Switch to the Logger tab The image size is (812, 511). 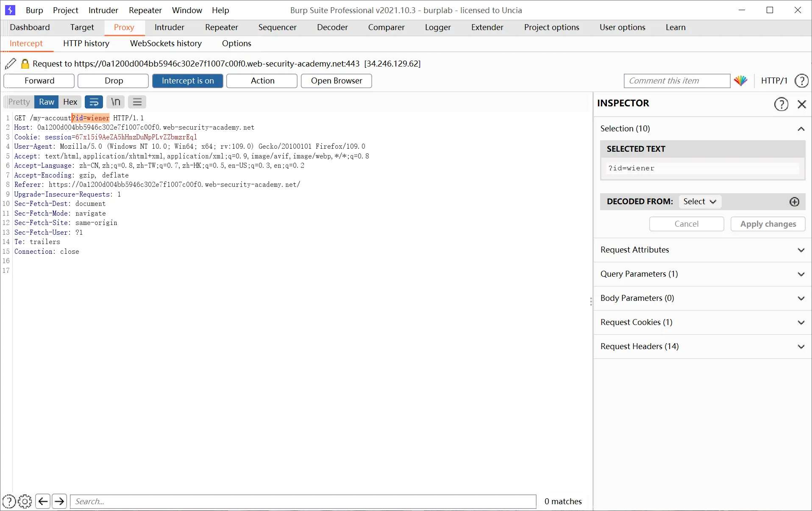[x=438, y=27]
